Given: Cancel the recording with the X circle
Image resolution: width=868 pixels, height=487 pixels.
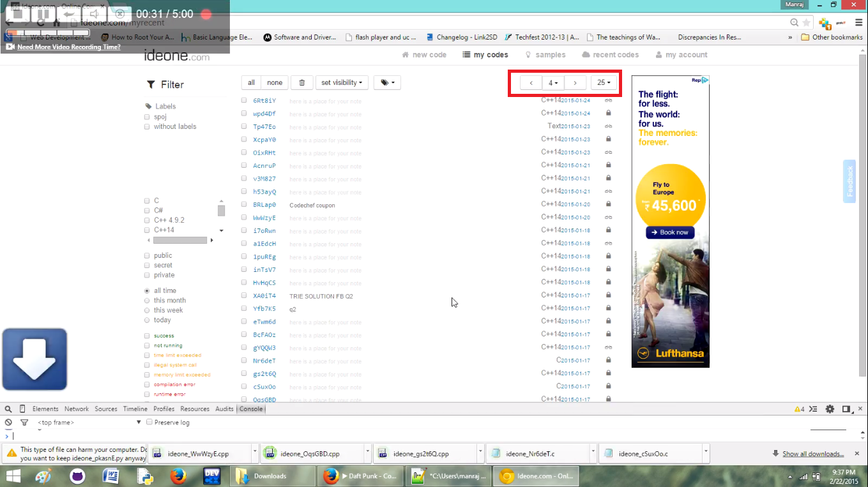Looking at the screenshot, I should tap(119, 14).
